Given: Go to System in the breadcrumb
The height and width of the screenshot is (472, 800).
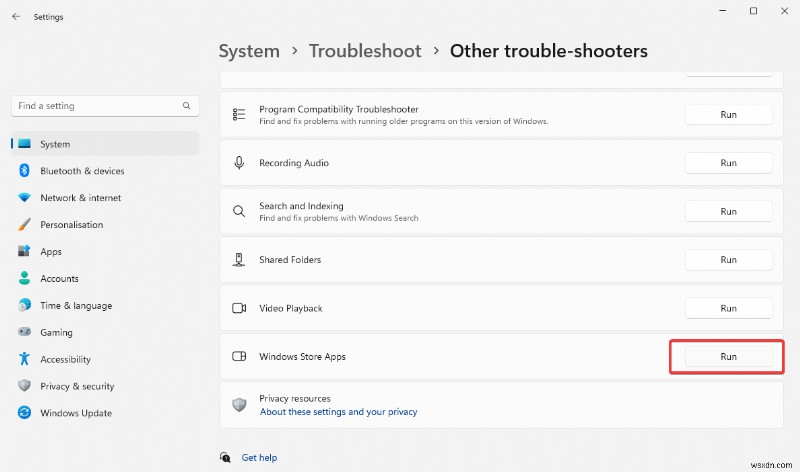Looking at the screenshot, I should [249, 51].
